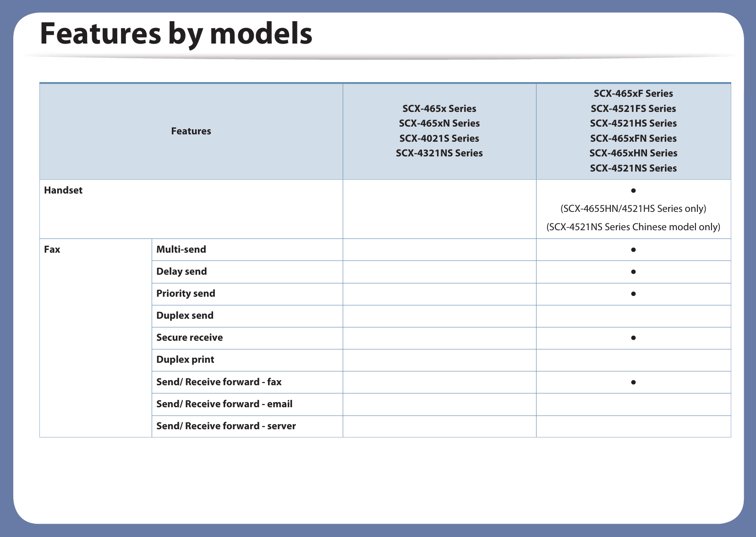Click the bullet mark in the Delay send row

tap(633, 272)
